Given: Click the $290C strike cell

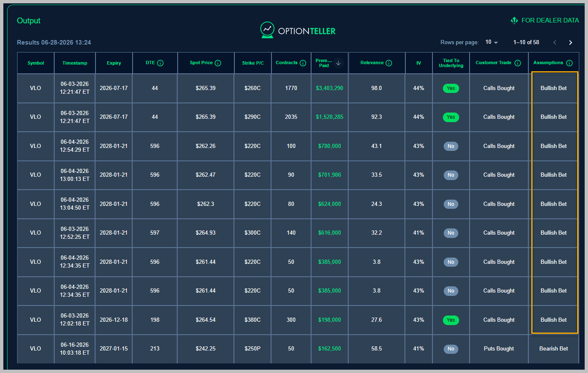Looking at the screenshot, I should click(x=252, y=117).
